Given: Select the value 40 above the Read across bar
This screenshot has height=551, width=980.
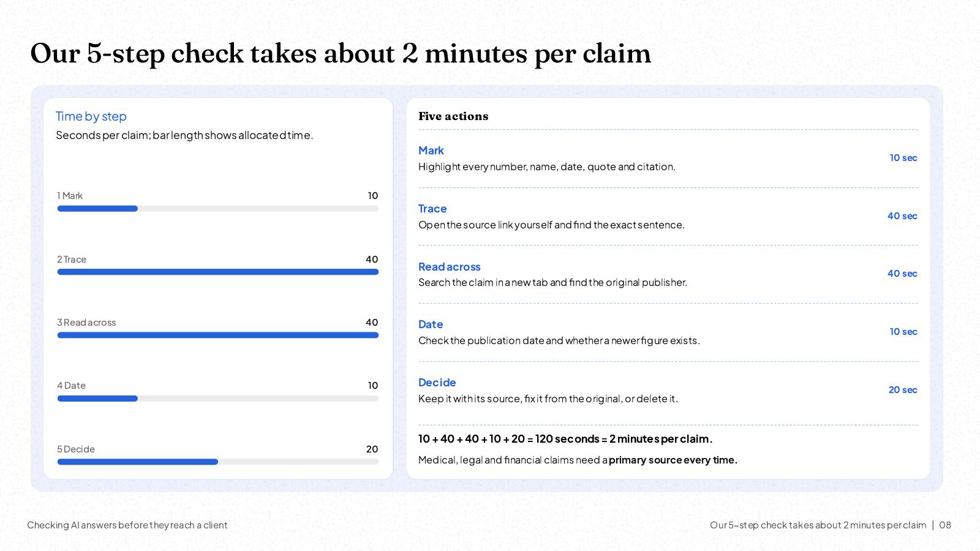Looking at the screenshot, I should coord(372,323).
